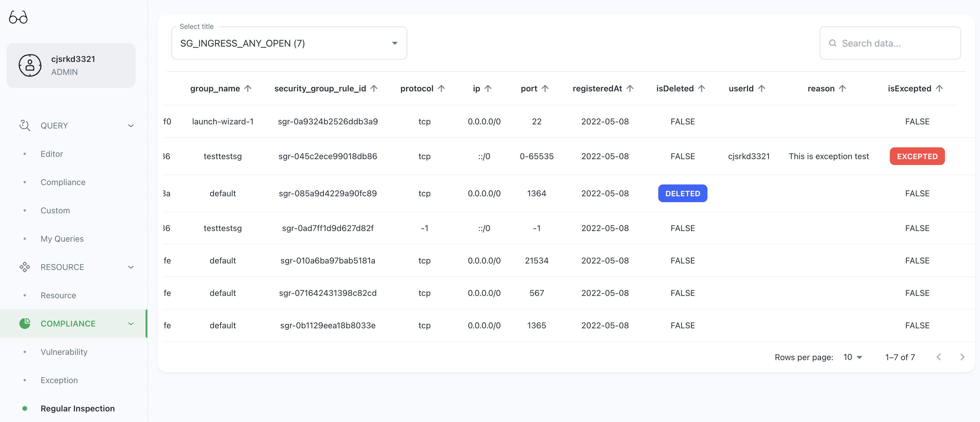Click the QUERY magnifier icon

(25, 126)
